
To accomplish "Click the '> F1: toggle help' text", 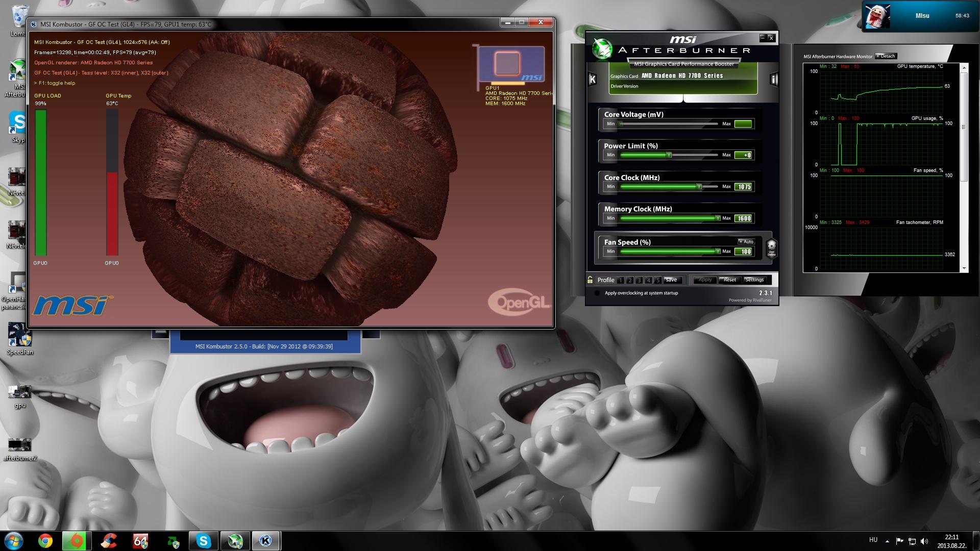I will [55, 83].
